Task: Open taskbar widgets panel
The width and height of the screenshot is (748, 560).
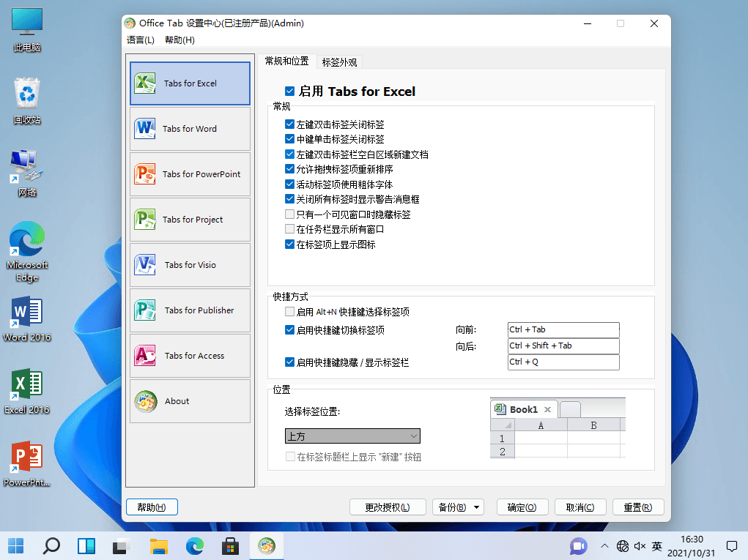Action: tap(86, 545)
